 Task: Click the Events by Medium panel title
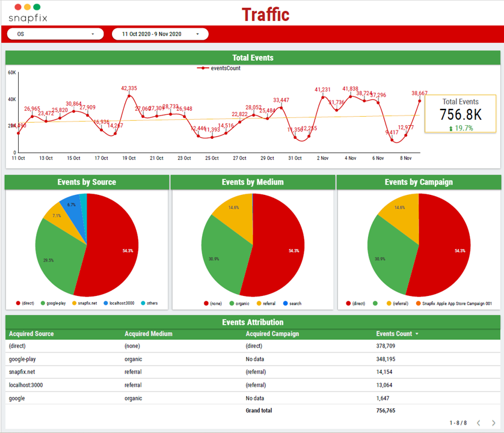[x=253, y=182]
